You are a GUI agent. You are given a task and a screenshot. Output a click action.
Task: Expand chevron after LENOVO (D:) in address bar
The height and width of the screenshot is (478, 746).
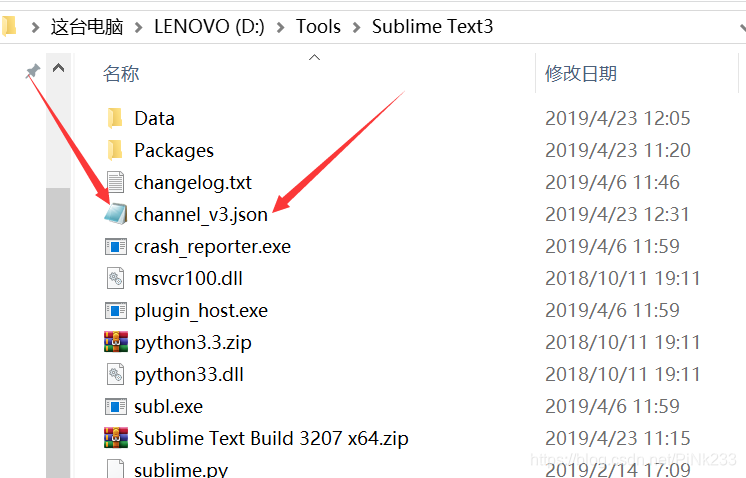pyautogui.click(x=281, y=27)
